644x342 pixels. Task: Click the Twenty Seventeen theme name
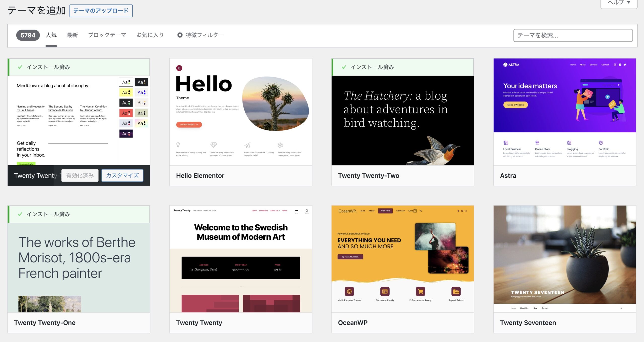pos(528,323)
